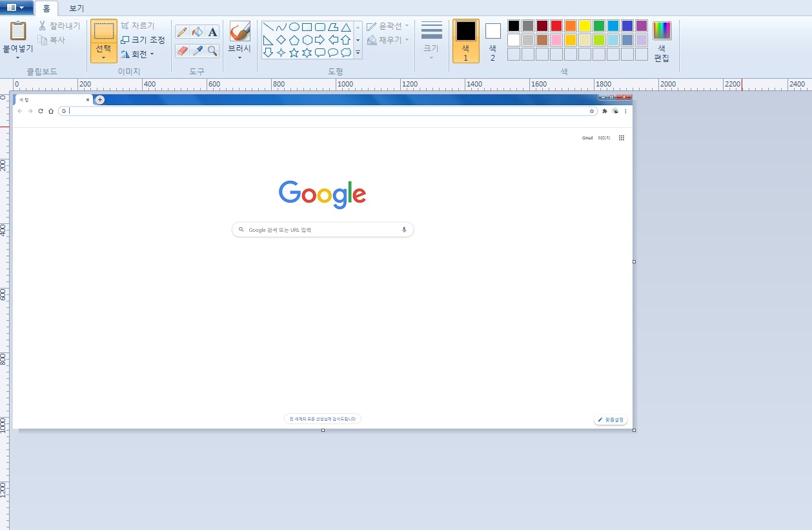The height and width of the screenshot is (530, 812).
Task: Click the Cut (잘라내기) button
Action: tap(59, 26)
